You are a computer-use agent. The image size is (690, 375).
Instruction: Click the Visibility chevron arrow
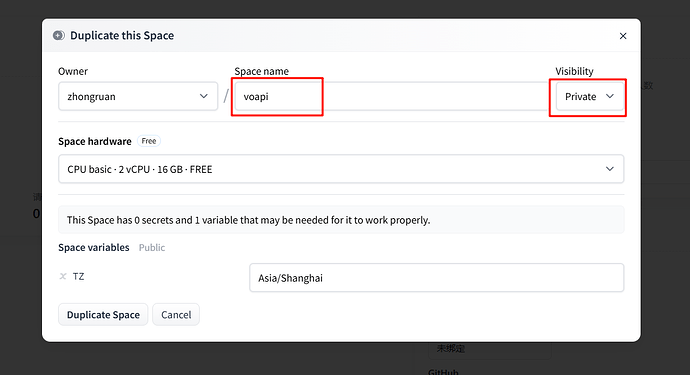pyautogui.click(x=609, y=96)
